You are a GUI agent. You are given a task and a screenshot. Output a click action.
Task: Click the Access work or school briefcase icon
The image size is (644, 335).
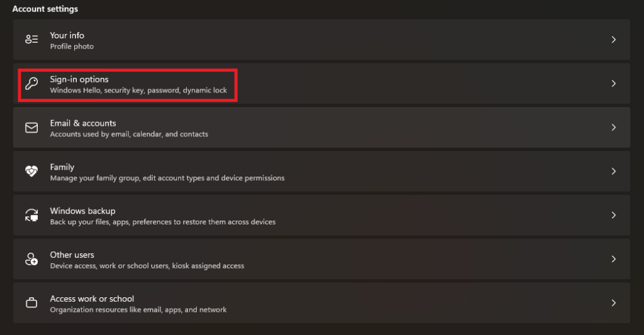(x=31, y=303)
